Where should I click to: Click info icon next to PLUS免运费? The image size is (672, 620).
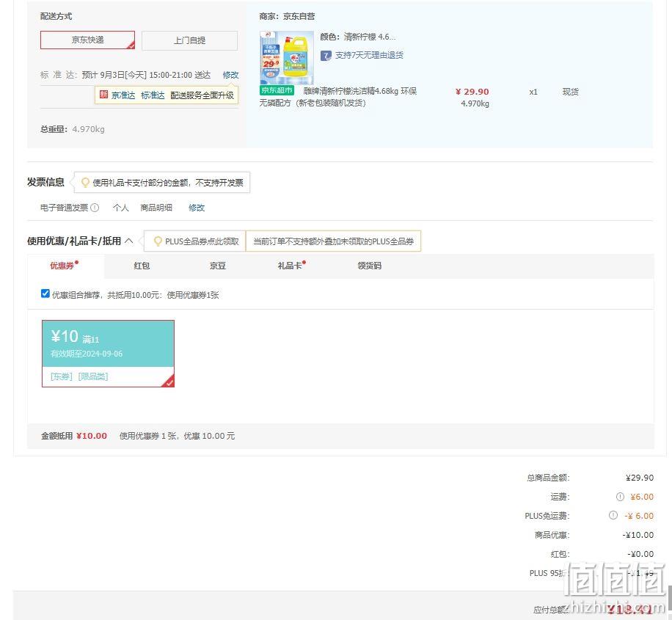pyautogui.click(x=613, y=515)
